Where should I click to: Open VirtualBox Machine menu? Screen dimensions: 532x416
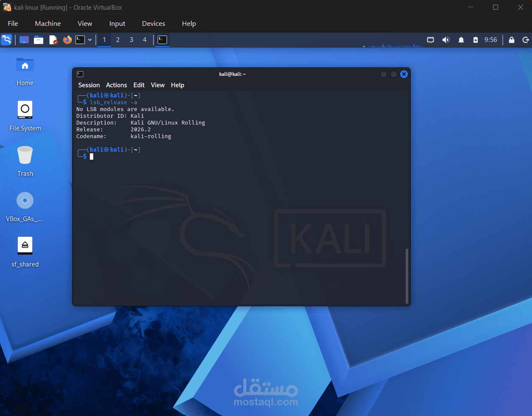point(48,24)
